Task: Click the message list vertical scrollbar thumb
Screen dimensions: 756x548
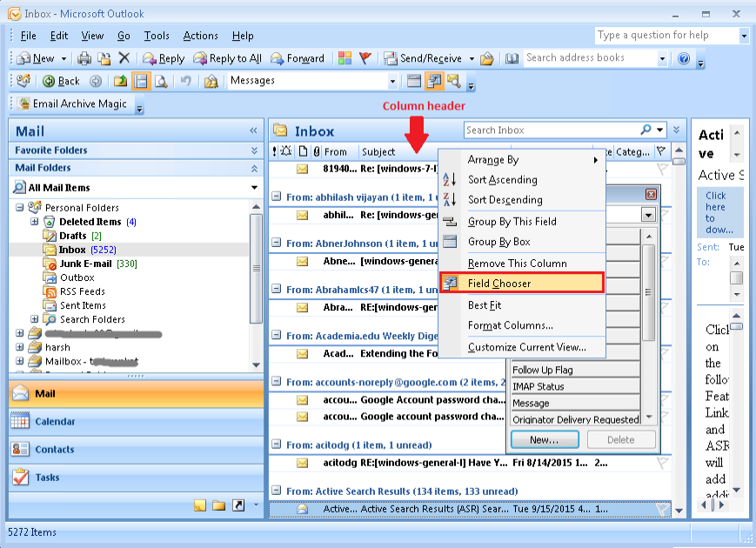Action: point(679,162)
